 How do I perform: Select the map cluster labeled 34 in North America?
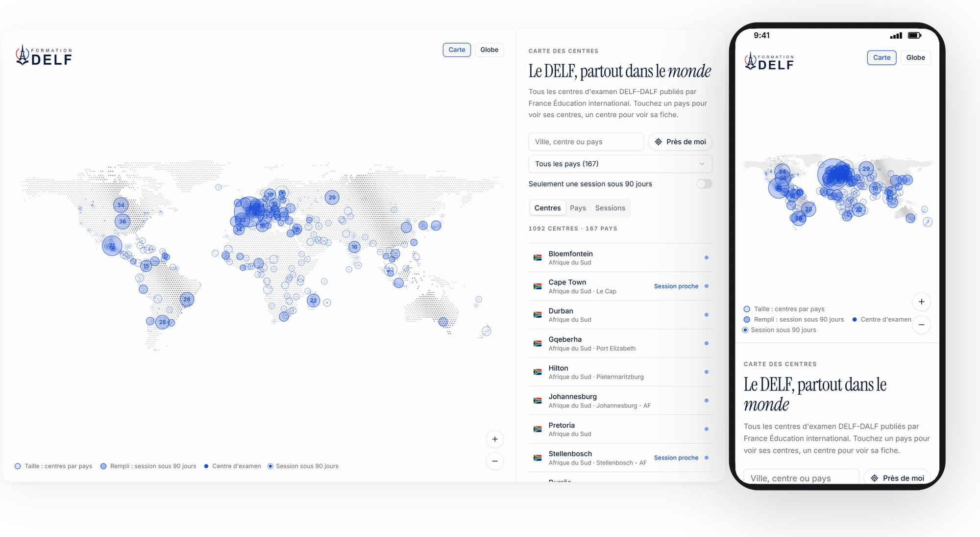[x=121, y=205]
